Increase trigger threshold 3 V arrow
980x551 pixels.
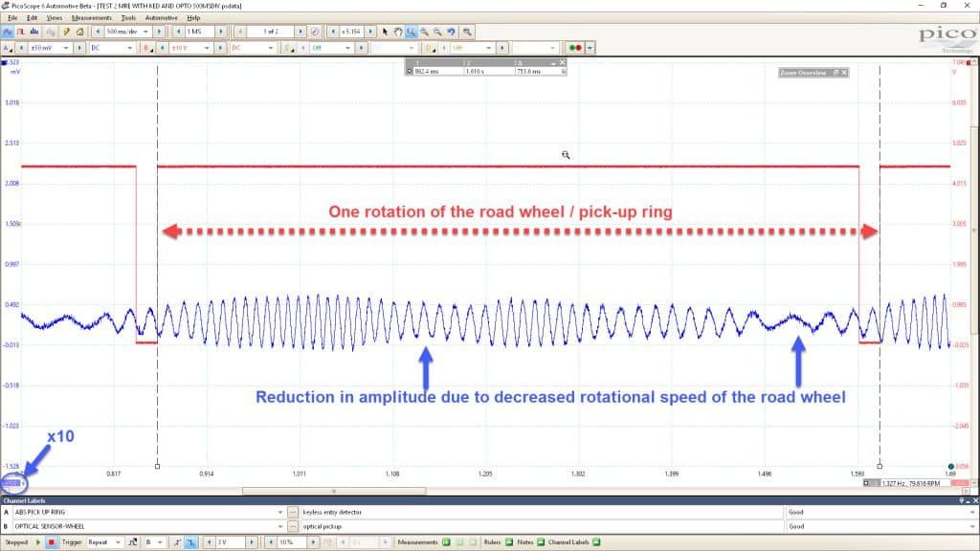pos(252,542)
